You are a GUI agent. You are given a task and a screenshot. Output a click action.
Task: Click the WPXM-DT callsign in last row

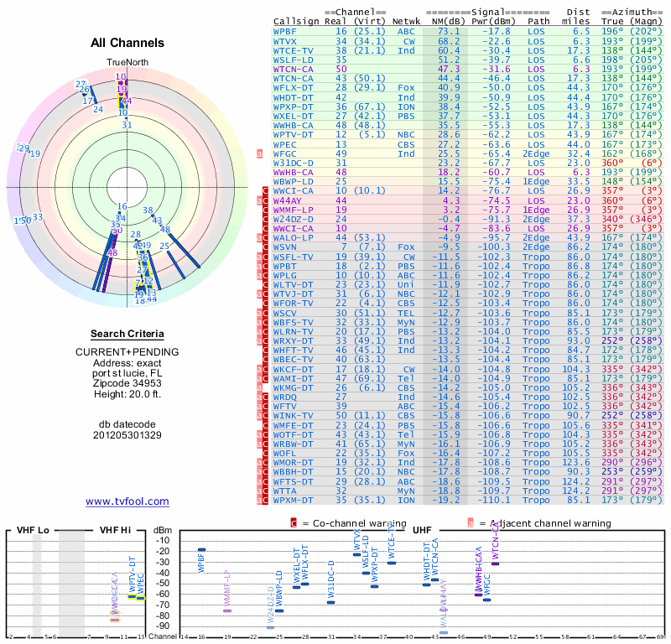(x=292, y=501)
